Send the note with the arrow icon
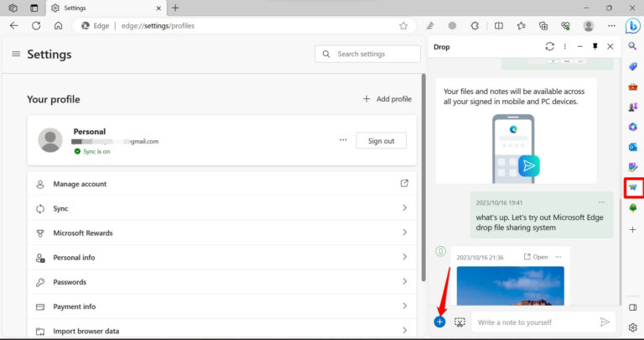The height and width of the screenshot is (340, 644). point(605,322)
